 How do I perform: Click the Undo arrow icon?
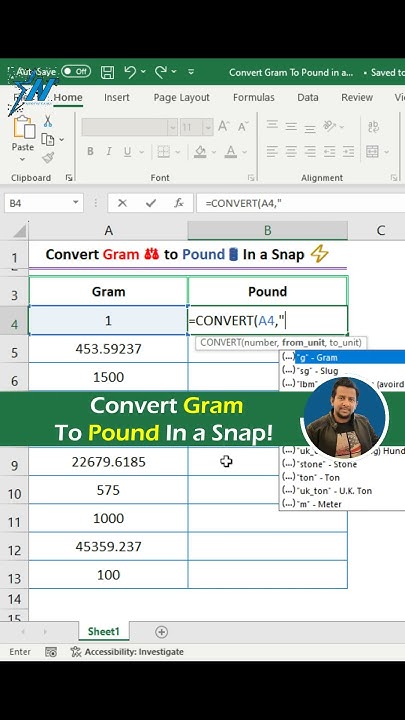tap(130, 72)
